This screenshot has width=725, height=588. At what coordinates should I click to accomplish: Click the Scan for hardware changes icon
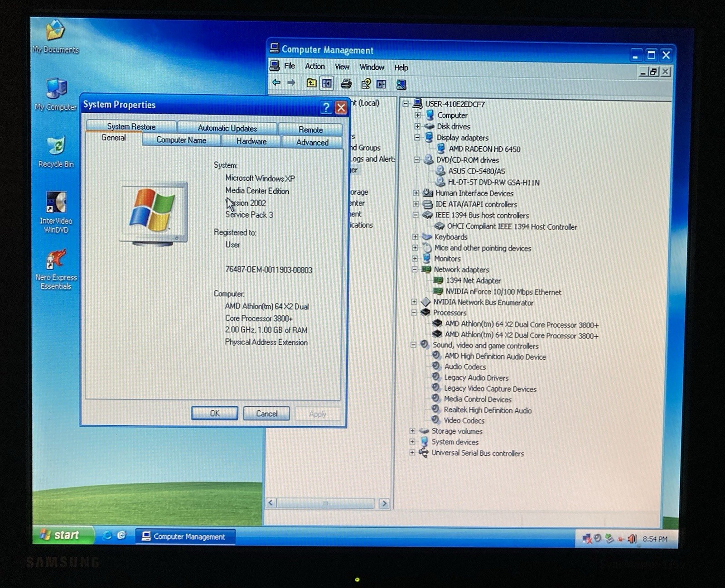click(401, 84)
